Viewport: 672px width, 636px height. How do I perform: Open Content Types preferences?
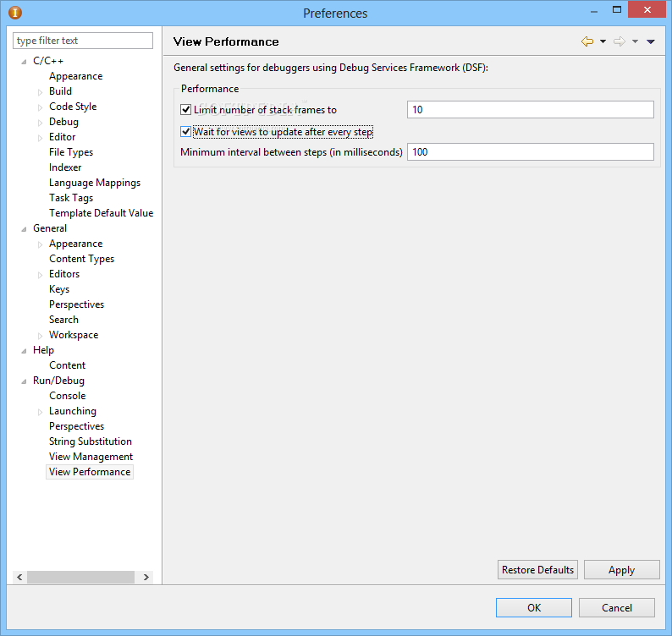(x=81, y=259)
